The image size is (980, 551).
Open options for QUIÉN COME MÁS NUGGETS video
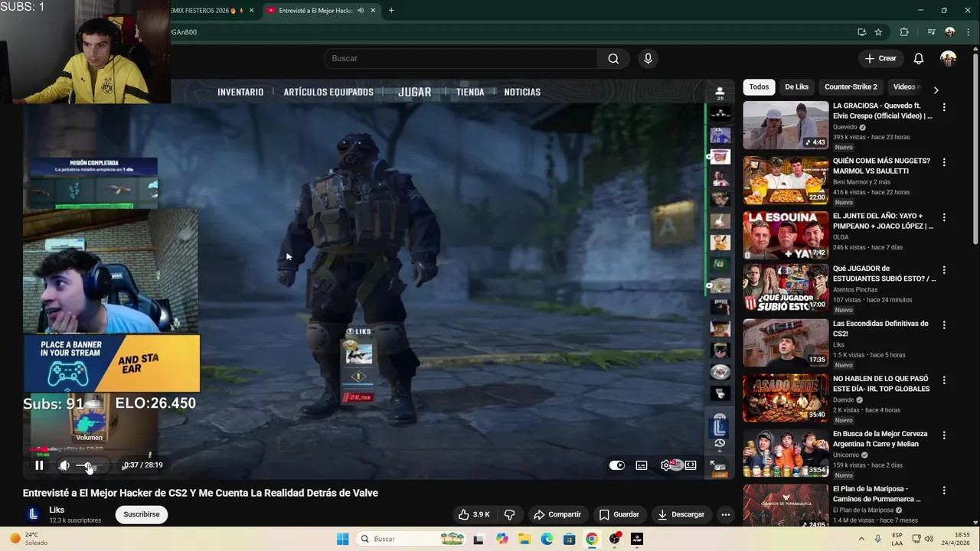[944, 163]
